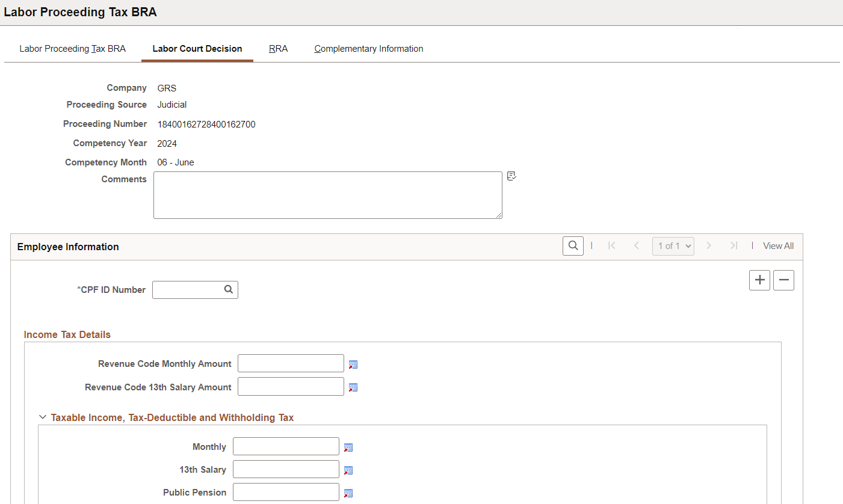Open calculator for Revenue Code Monthly Amount
Screen dimensions: 843x504
tap(353, 364)
